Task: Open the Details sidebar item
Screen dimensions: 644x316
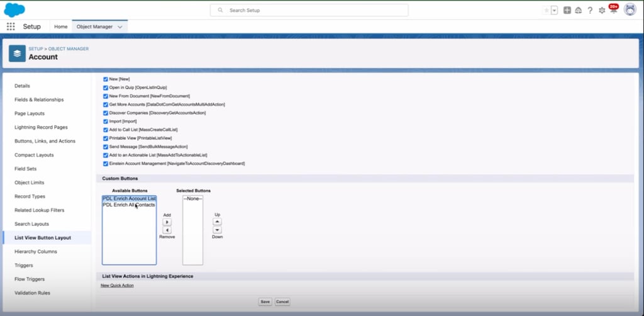Action: click(22, 86)
